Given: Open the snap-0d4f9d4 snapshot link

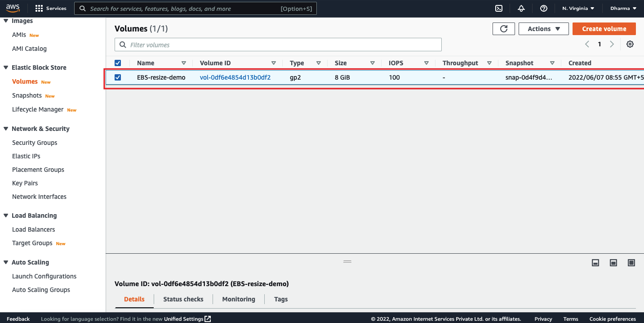Looking at the screenshot, I should coord(529,77).
